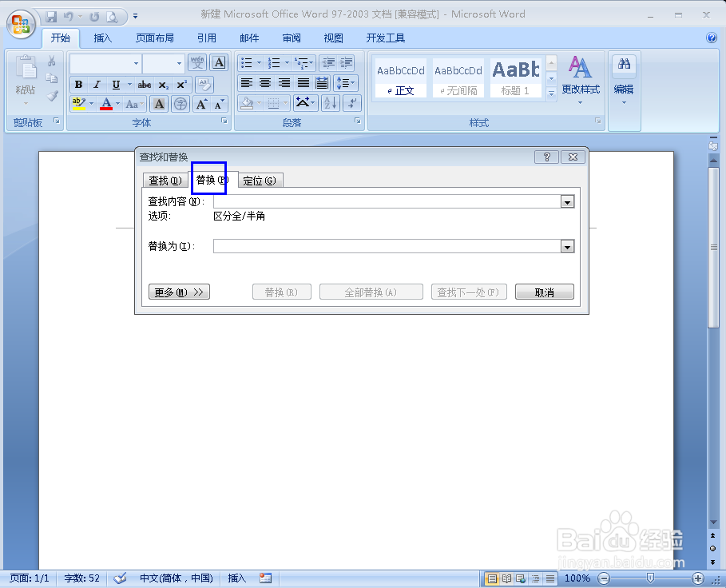This screenshot has height=588, width=726.
Task: Open print preview from quick access toolbar
Action: click(x=112, y=17)
